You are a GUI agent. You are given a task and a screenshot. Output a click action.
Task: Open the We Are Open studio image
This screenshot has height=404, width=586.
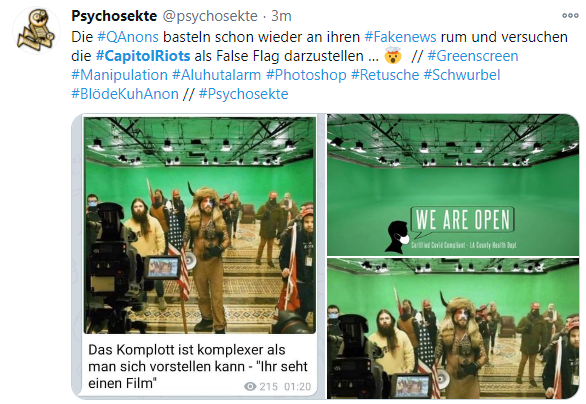[453, 185]
